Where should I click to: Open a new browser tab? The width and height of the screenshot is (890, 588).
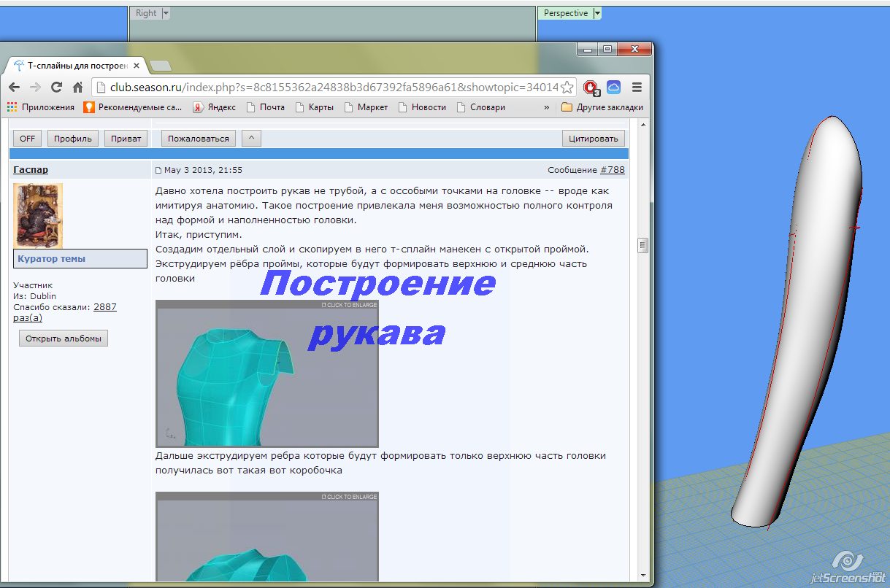click(161, 66)
